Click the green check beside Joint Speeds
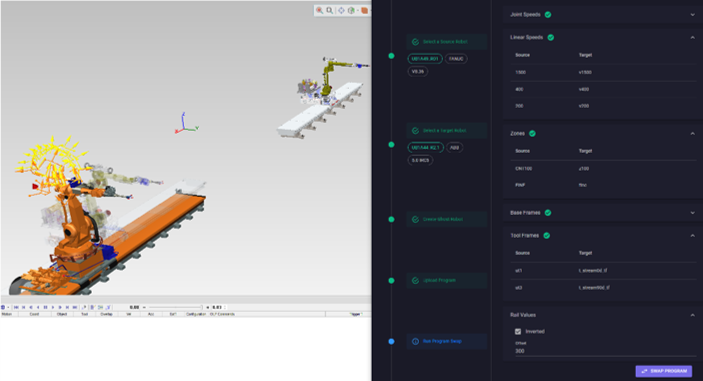Image resolution: width=703 pixels, height=381 pixels. (548, 15)
